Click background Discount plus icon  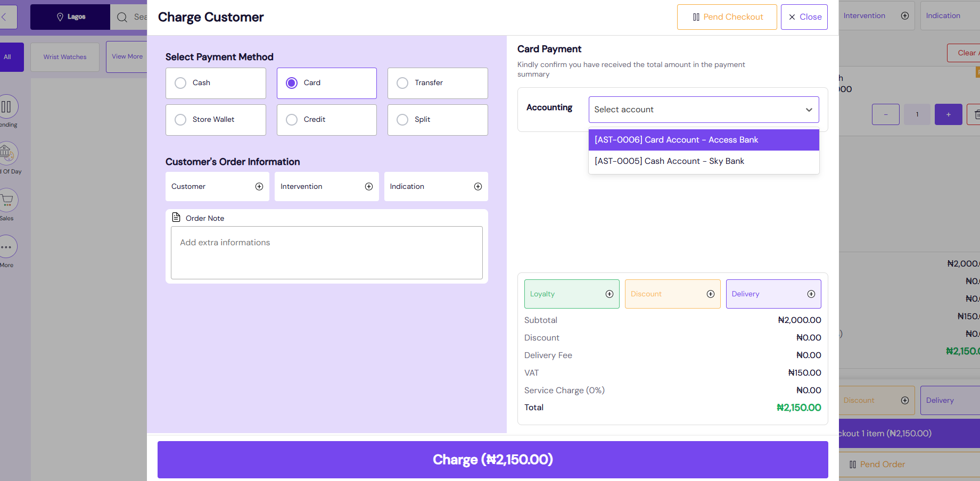(905, 401)
